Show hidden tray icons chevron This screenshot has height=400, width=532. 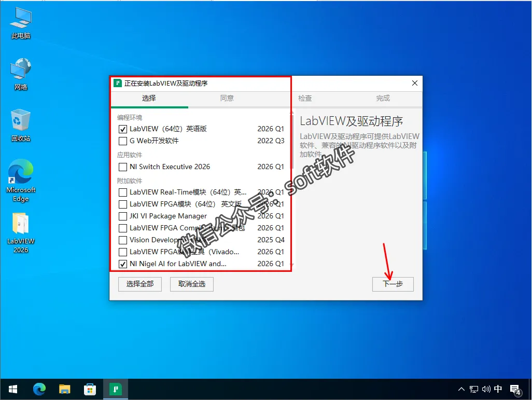click(x=461, y=389)
